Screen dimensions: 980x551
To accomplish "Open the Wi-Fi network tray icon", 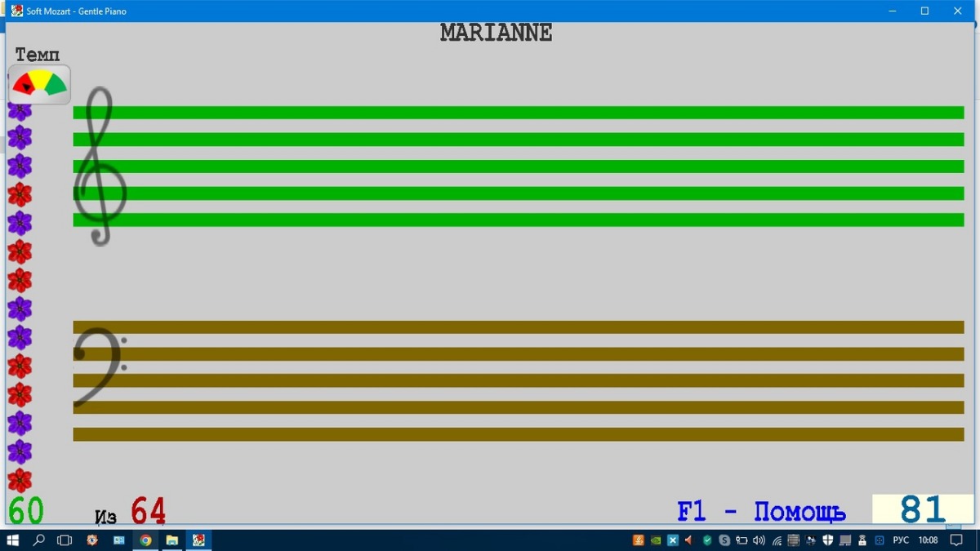I will point(777,540).
